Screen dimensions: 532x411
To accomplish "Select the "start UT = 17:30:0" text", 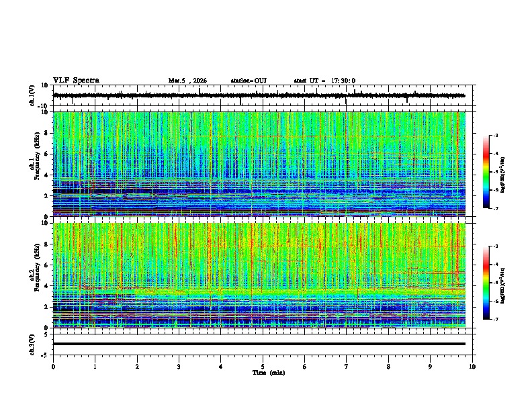I will click(x=324, y=81).
